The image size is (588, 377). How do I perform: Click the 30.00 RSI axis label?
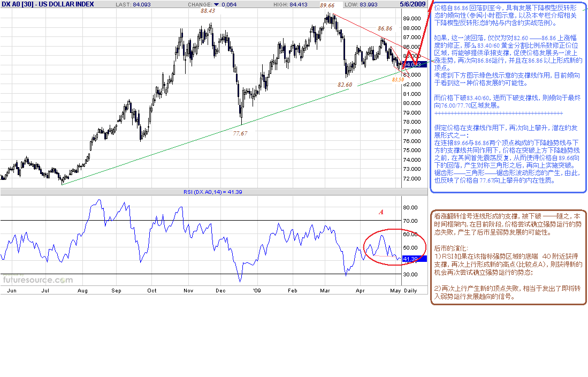(x=410, y=275)
